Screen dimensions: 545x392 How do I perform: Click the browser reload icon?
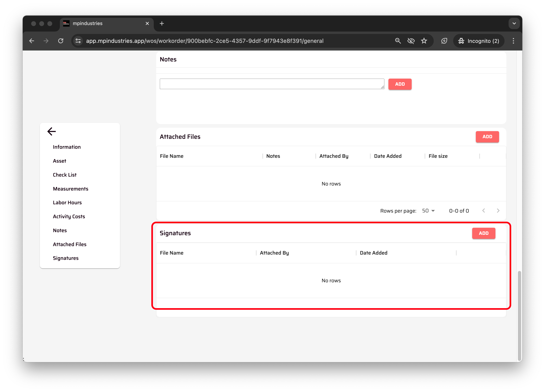[x=61, y=41]
